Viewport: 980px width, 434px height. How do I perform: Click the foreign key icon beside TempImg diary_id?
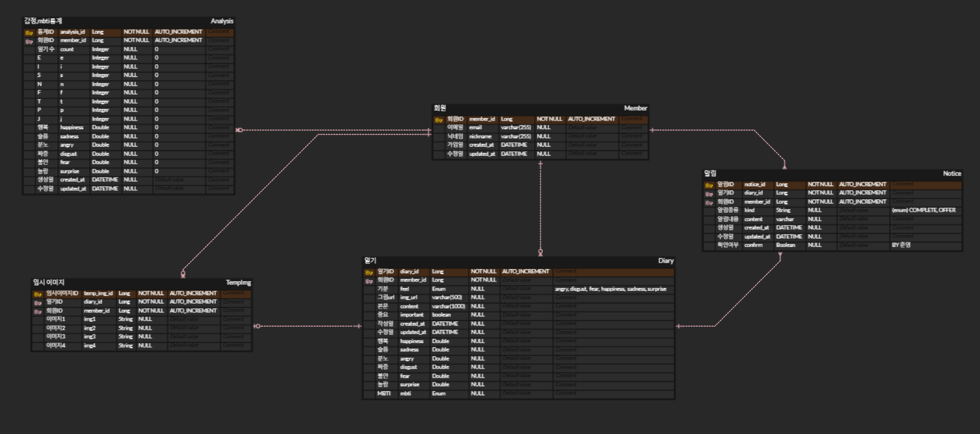(38, 302)
